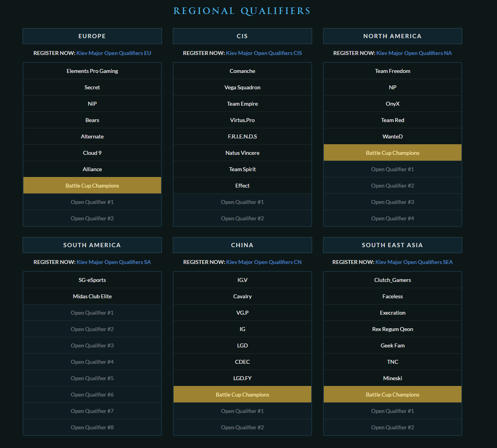Screen dimensions: 497x448
Task: Select the WanteD team row
Action: pos(392,136)
